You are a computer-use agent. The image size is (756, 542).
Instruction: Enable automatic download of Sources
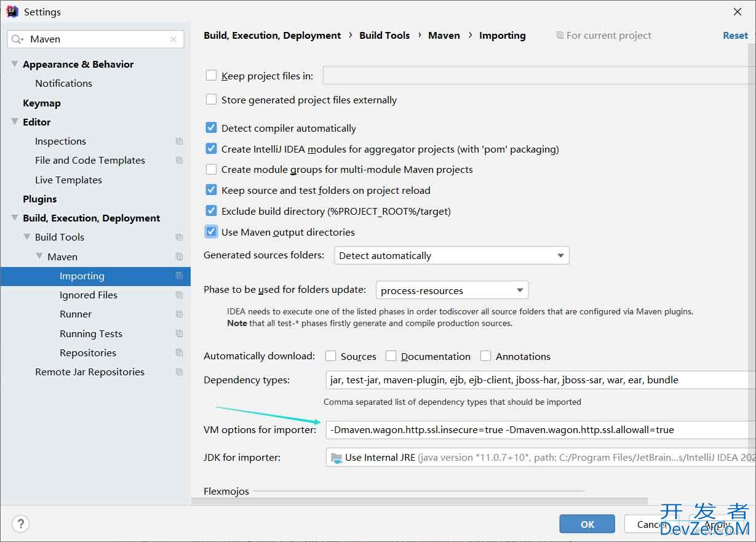click(330, 356)
